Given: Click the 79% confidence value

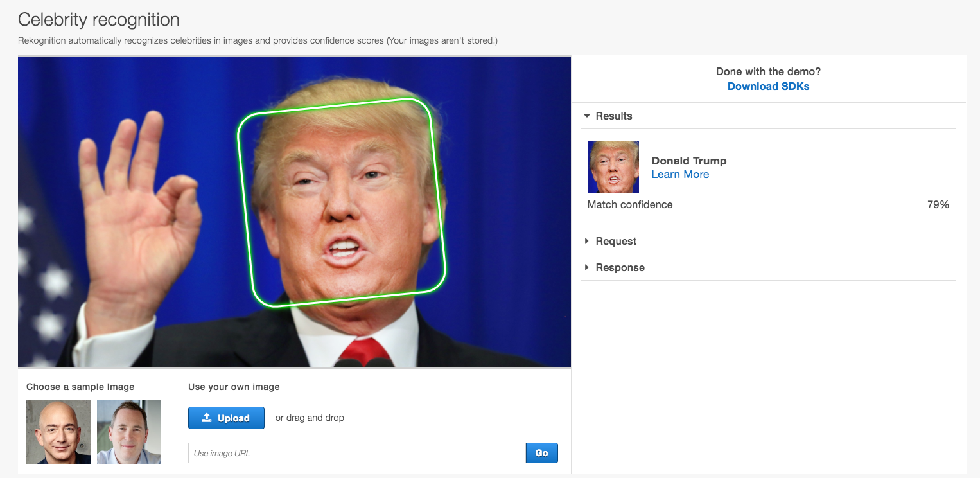Looking at the screenshot, I should click(x=938, y=204).
